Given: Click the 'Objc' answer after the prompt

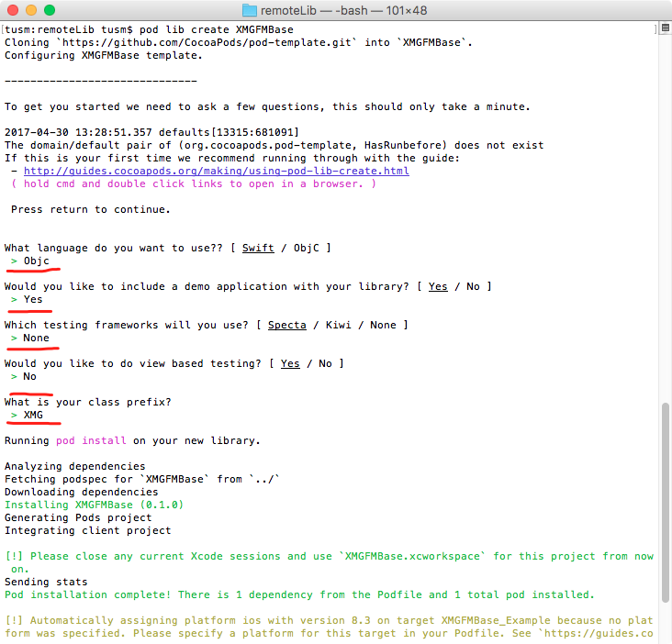Looking at the screenshot, I should (x=37, y=261).
